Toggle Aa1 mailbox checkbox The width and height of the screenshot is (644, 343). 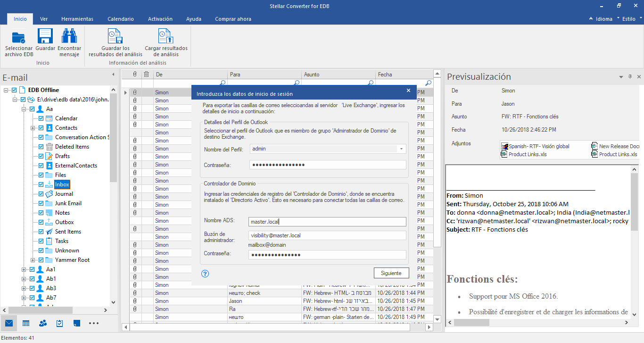tap(32, 269)
